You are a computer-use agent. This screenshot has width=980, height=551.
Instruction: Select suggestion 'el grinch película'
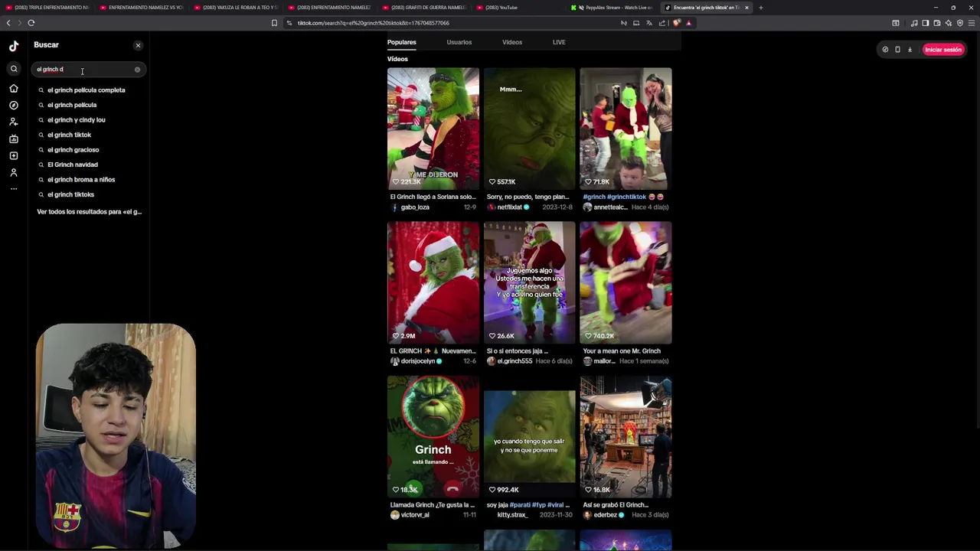72,105
